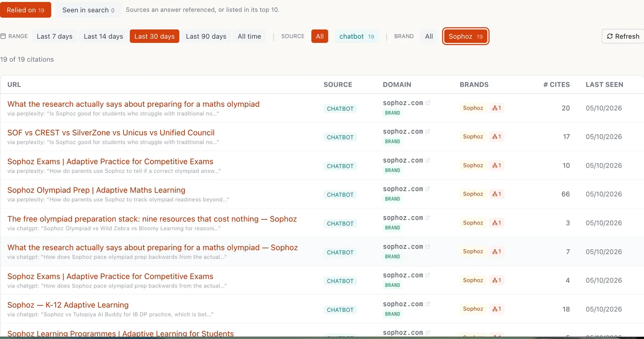Viewport: 644px width, 339px height.
Task: Filter sources by 'chatbot'
Action: tap(356, 36)
